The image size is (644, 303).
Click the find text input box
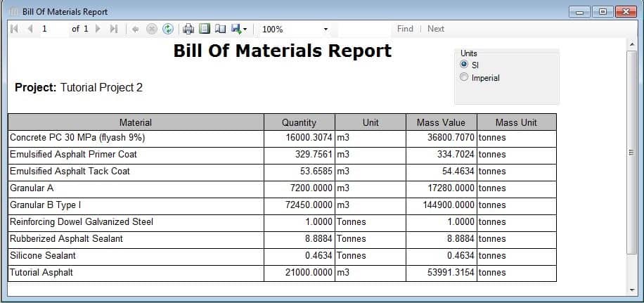(x=364, y=29)
